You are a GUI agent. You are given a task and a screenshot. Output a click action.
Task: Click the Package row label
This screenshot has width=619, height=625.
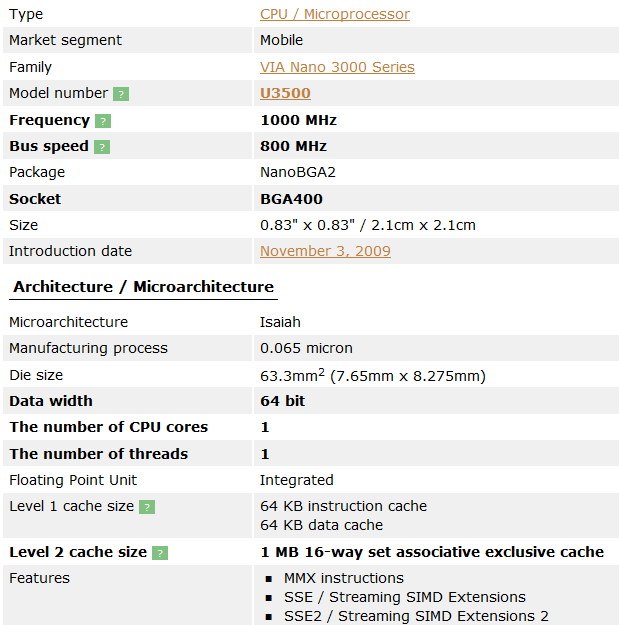click(37, 173)
